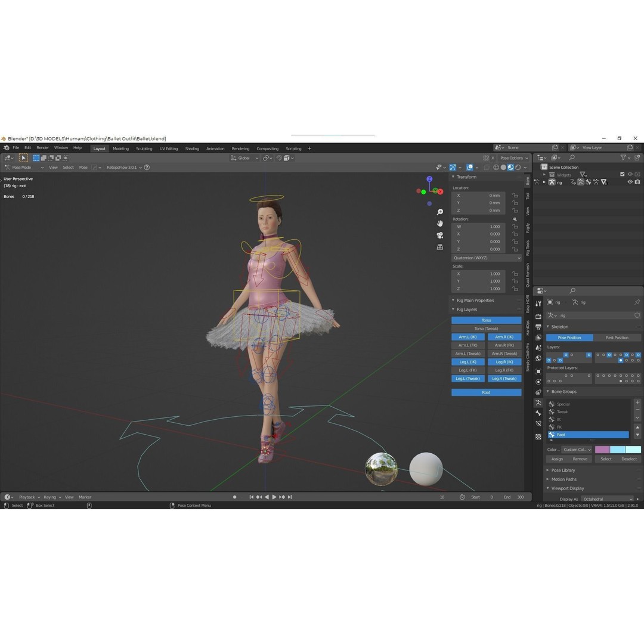The width and height of the screenshot is (644, 644).
Task: Open the Physics properties tab icon
Action: 538,382
